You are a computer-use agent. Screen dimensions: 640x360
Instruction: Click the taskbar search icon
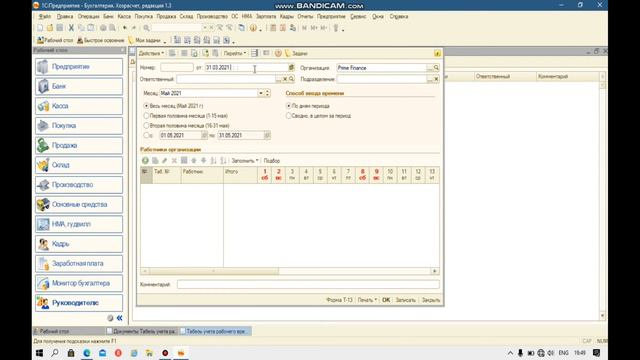[55, 353]
